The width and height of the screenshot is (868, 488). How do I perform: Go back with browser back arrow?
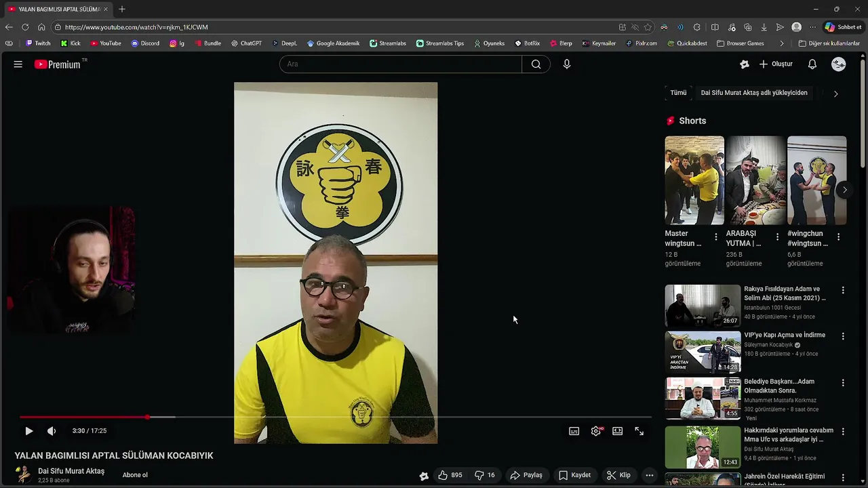click(x=9, y=27)
